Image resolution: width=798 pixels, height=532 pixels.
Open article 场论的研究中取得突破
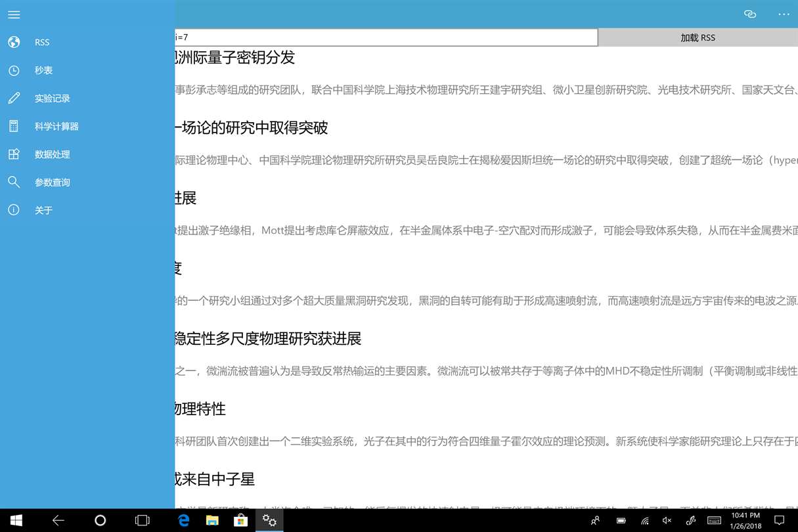point(252,127)
